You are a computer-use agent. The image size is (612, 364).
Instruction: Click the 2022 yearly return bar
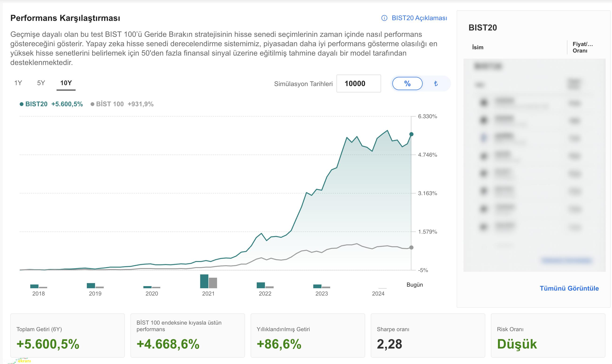click(261, 285)
